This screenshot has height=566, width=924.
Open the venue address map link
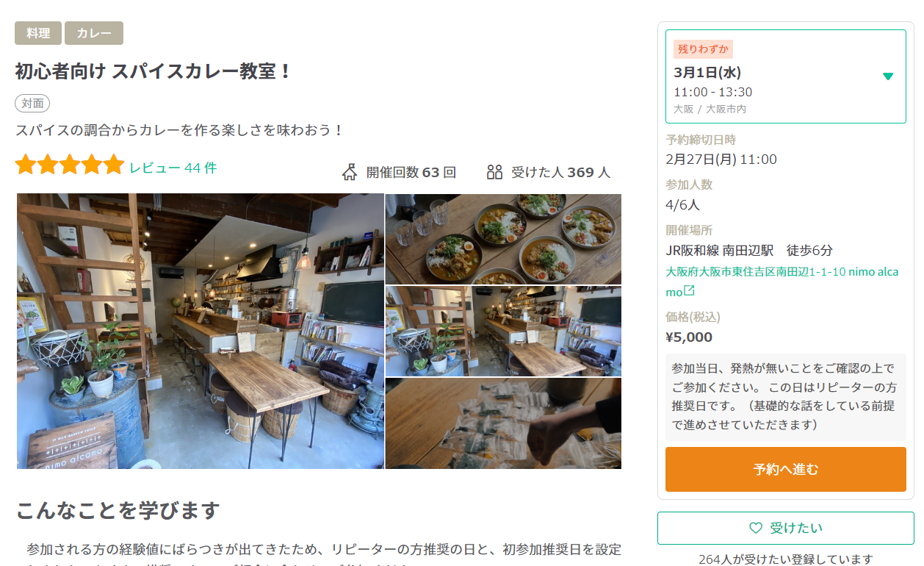[782, 282]
